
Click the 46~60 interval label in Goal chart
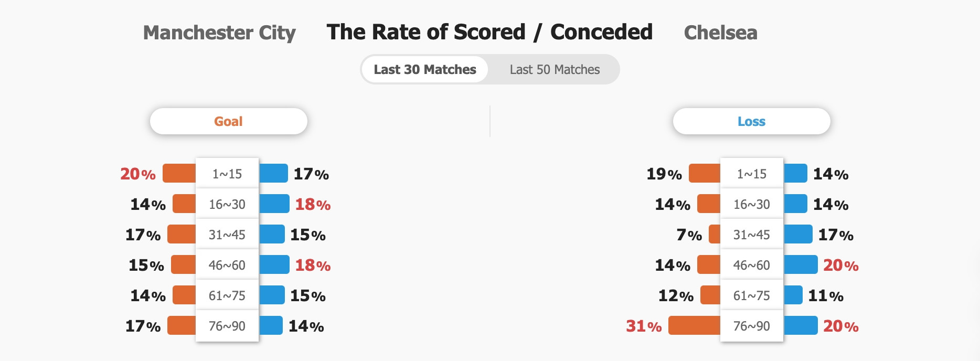(227, 265)
